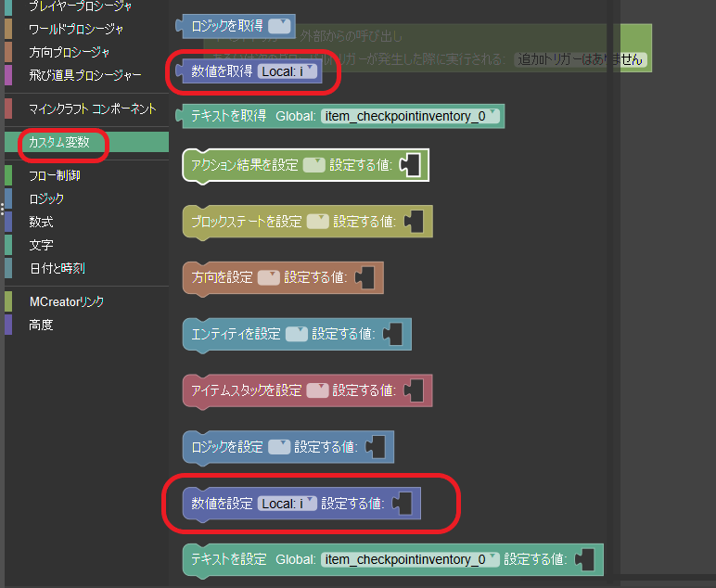The width and height of the screenshot is (716, 588).
Task: Open variable dropdown in テキストを取得 block
Action: click(x=411, y=116)
